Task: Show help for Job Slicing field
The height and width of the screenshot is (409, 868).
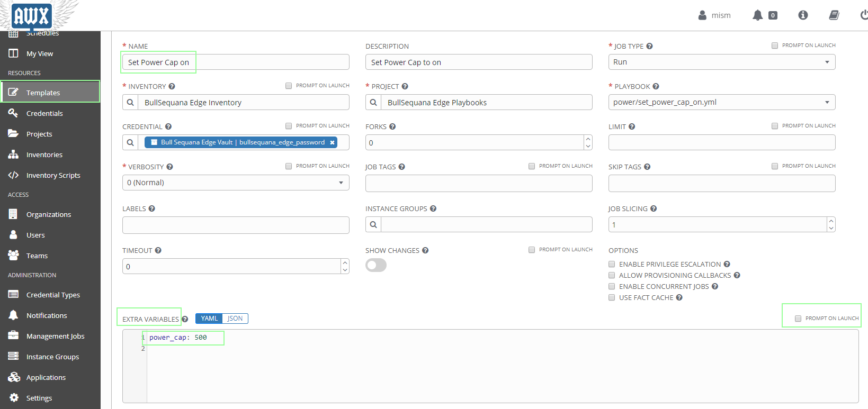Action: [654, 208]
